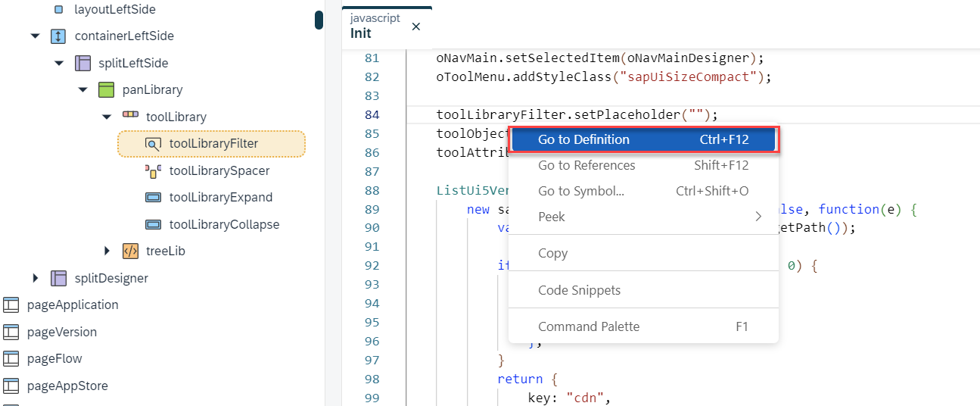This screenshot has height=406, width=980.
Task: Click the treeLib HTML object icon
Action: tap(130, 251)
